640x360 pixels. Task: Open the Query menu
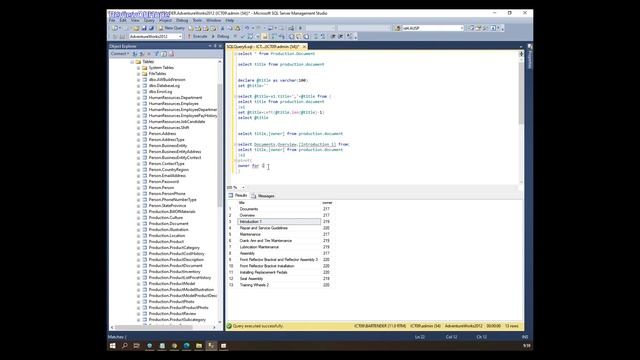pyautogui.click(x=149, y=20)
